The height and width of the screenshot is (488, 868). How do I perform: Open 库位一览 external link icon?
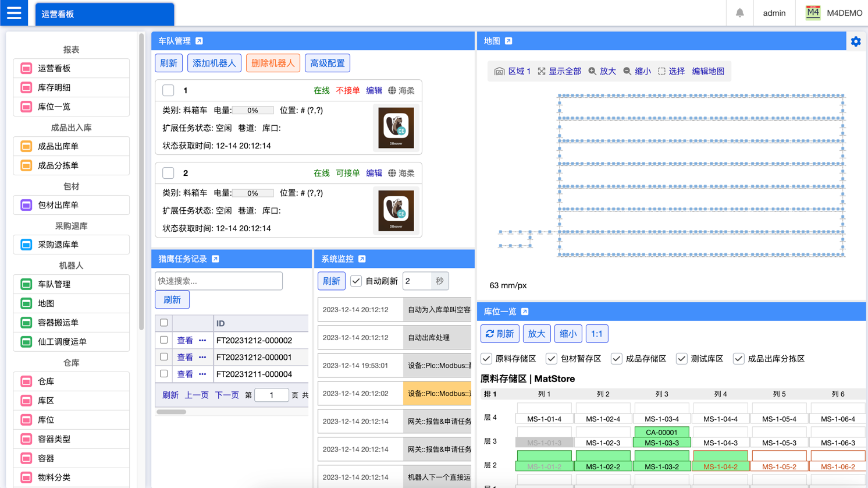525,312
